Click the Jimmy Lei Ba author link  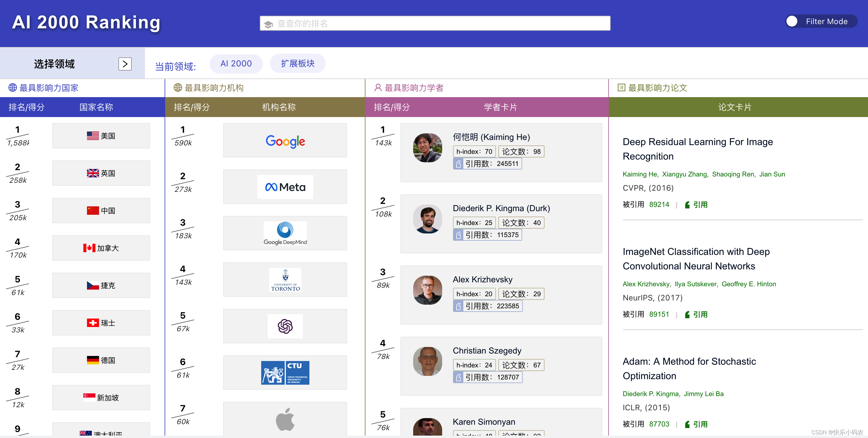[704, 394]
